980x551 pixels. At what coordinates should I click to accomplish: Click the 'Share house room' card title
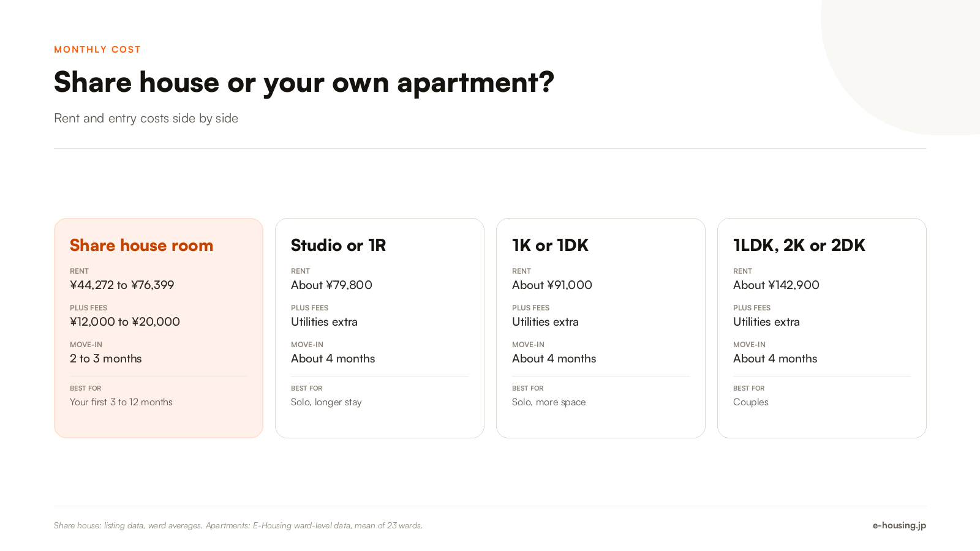(x=141, y=246)
